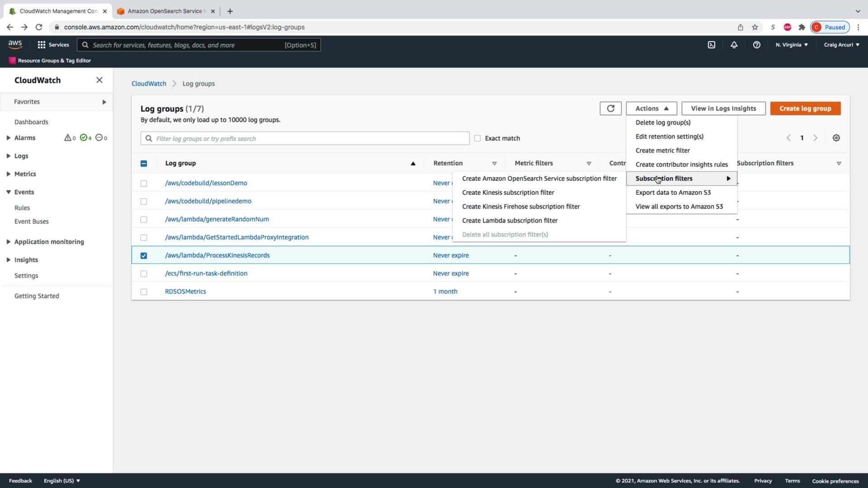The height and width of the screenshot is (488, 868).
Task: Select Create Lambda subscription filter
Action: (x=509, y=221)
